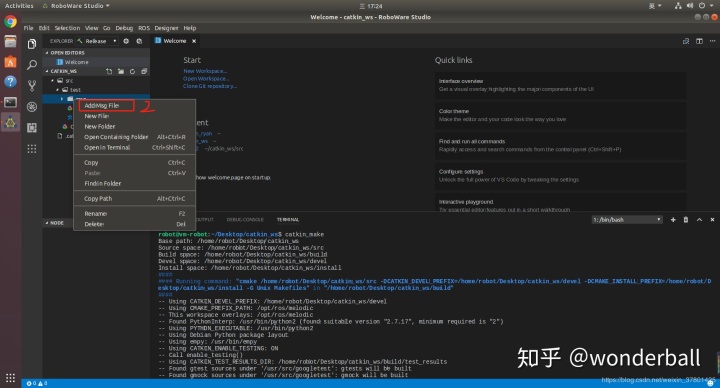Open the editor More Actions ellipsis

[712, 41]
